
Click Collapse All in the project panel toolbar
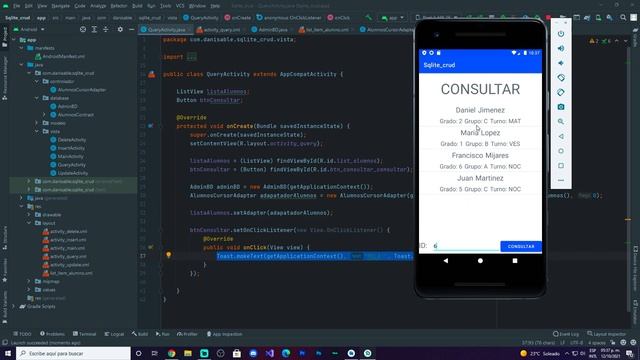coord(106,29)
